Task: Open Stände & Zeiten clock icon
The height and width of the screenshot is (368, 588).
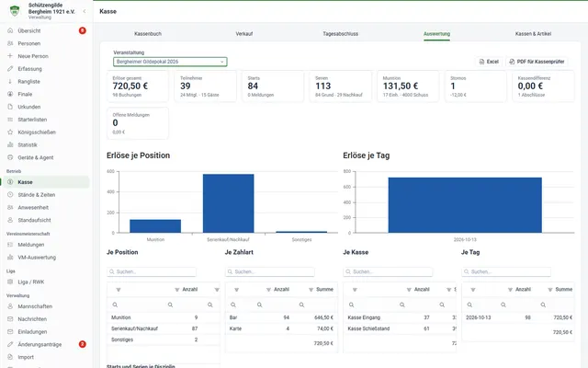Action: pos(10,195)
